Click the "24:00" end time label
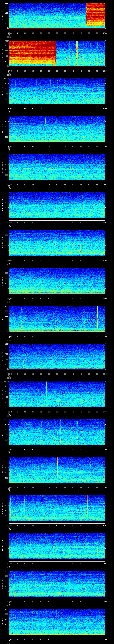 pyautogui.click(x=105, y=298)
